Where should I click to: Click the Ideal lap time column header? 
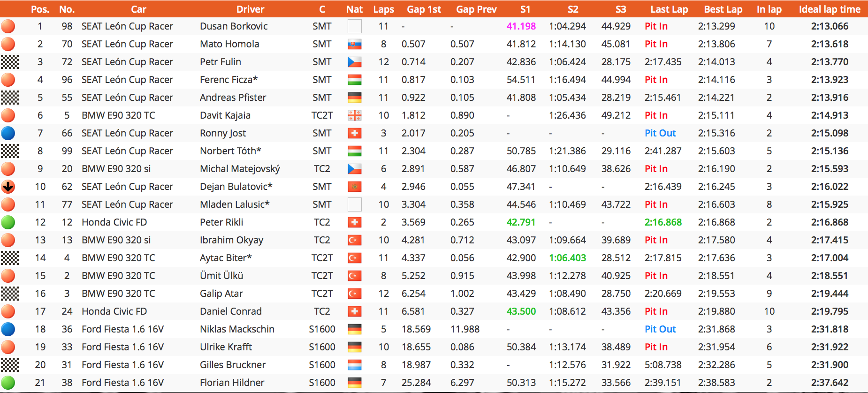830,9
